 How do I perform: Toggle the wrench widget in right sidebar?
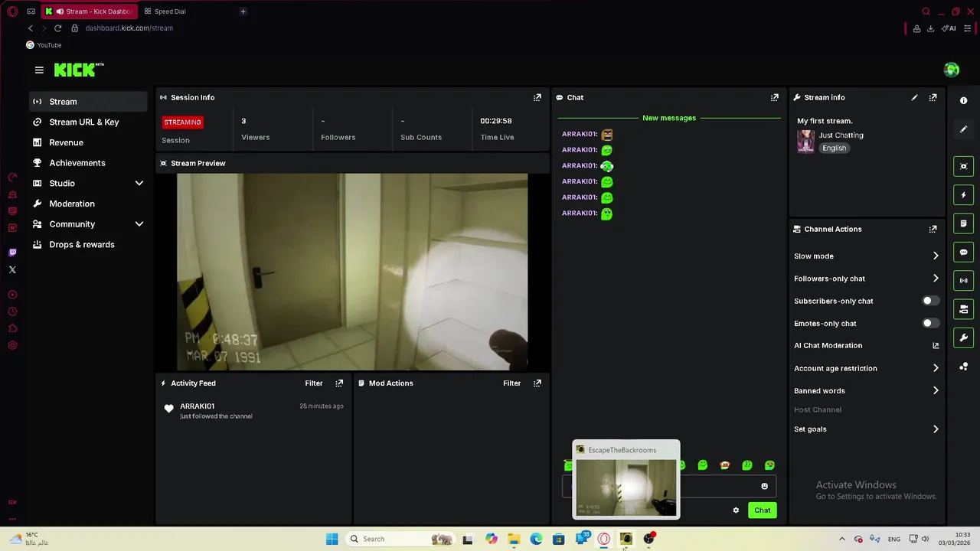[x=964, y=337]
